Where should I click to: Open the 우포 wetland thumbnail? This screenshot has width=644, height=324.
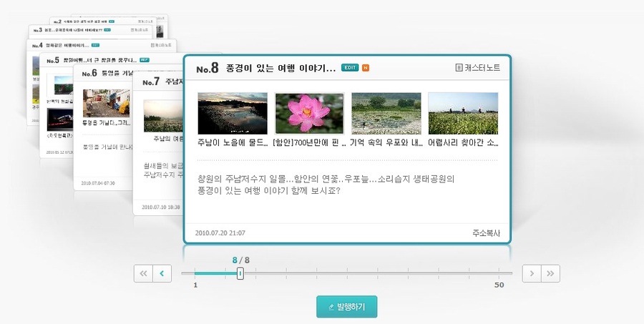click(386, 113)
